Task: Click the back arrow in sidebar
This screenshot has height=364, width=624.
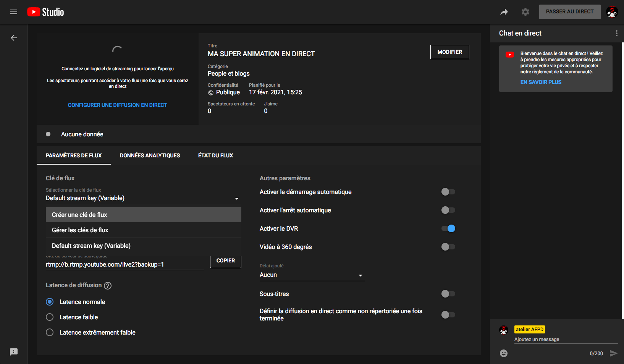Action: 14,38
